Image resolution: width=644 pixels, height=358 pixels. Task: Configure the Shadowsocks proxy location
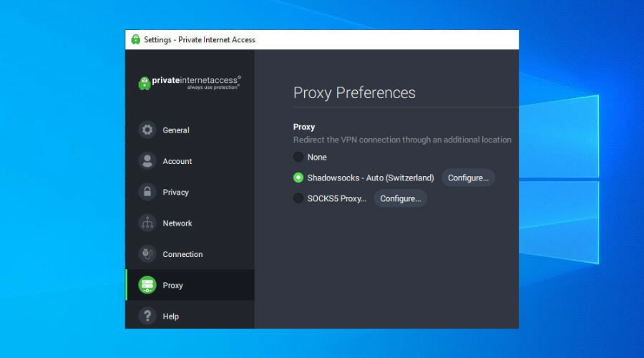468,178
